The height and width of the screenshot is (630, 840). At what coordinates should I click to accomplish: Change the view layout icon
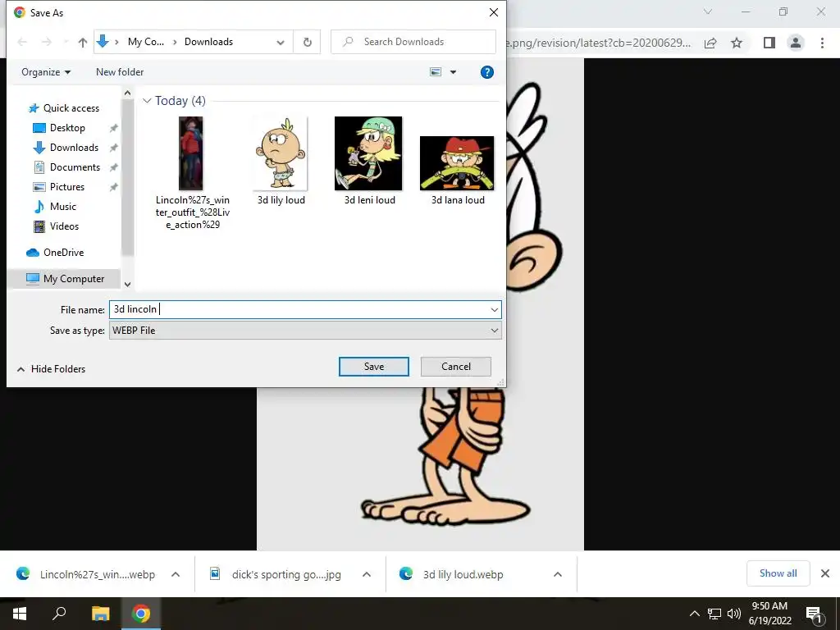point(436,72)
